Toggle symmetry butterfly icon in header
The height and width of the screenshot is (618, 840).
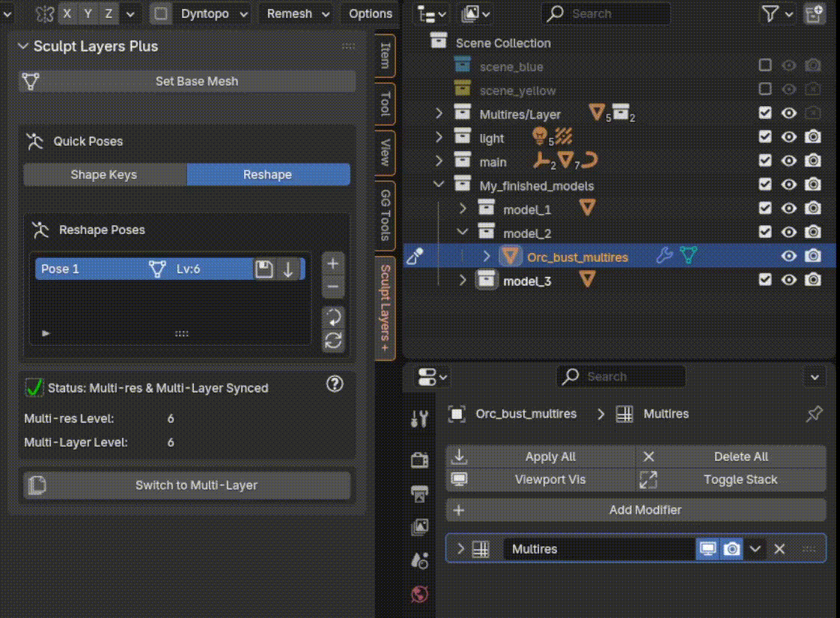45,13
